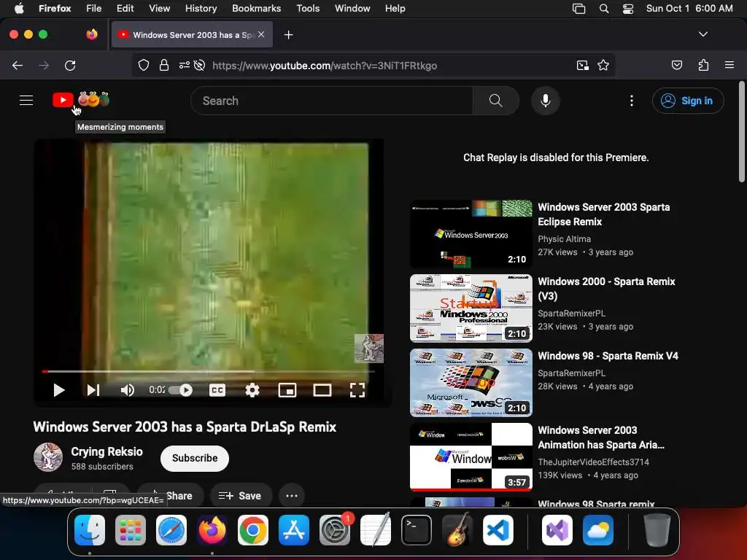Play the video

[x=58, y=391]
